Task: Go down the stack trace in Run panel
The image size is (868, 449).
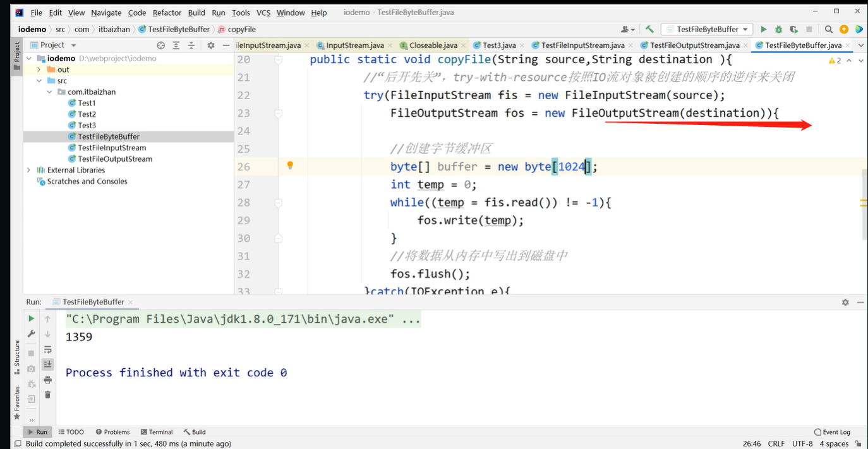Action: (47, 333)
